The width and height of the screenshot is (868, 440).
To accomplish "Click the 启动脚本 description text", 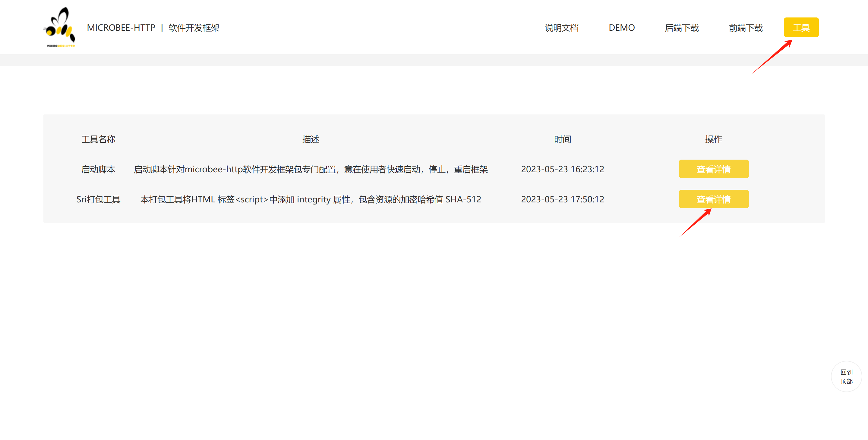I will (x=310, y=169).
